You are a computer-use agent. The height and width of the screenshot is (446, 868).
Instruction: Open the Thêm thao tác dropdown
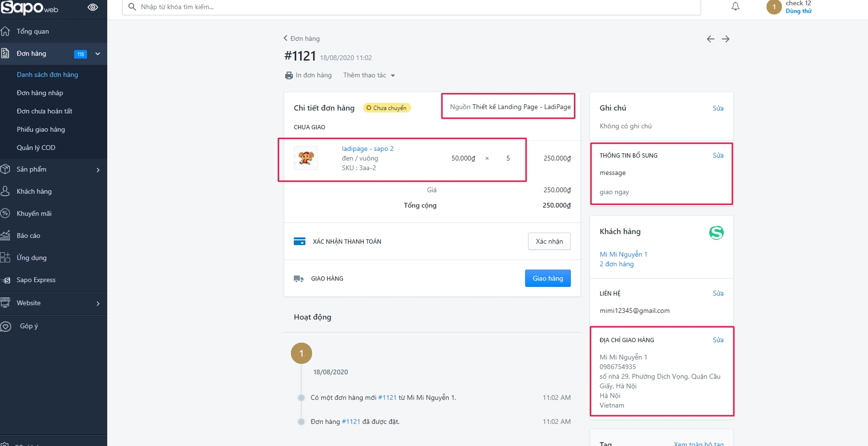click(369, 75)
